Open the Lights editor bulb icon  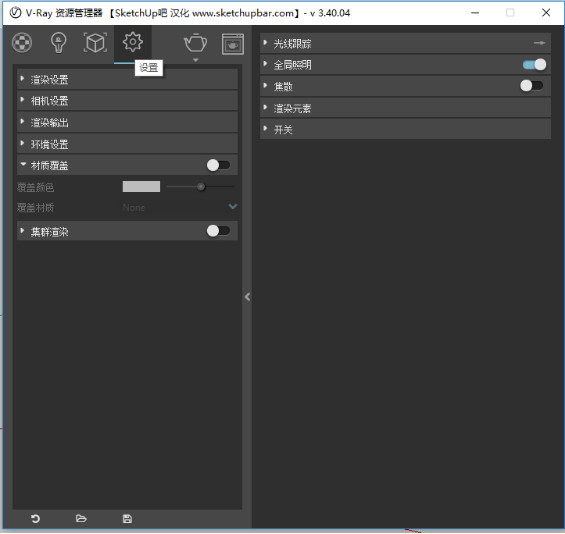(59, 43)
